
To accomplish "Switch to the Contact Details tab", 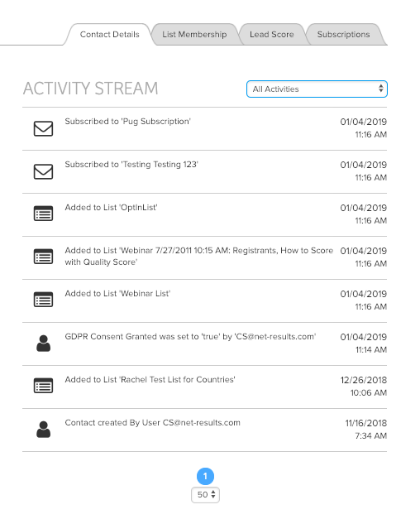I will coord(109,35).
